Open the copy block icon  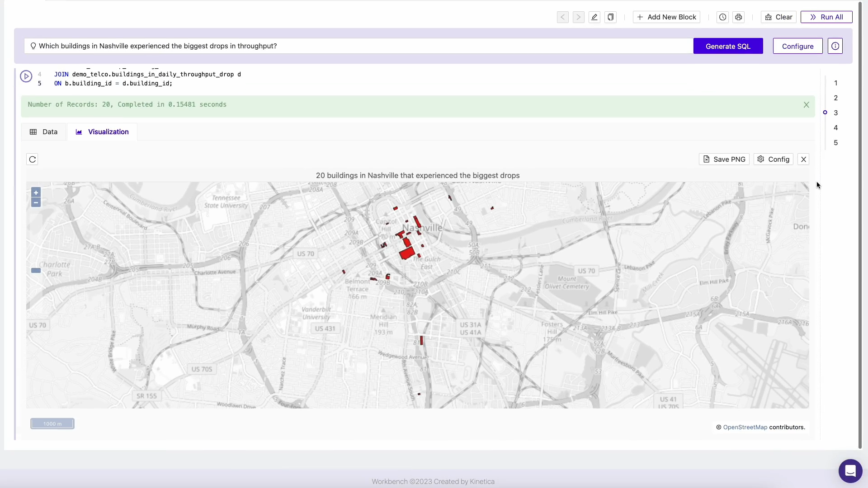[x=610, y=17]
